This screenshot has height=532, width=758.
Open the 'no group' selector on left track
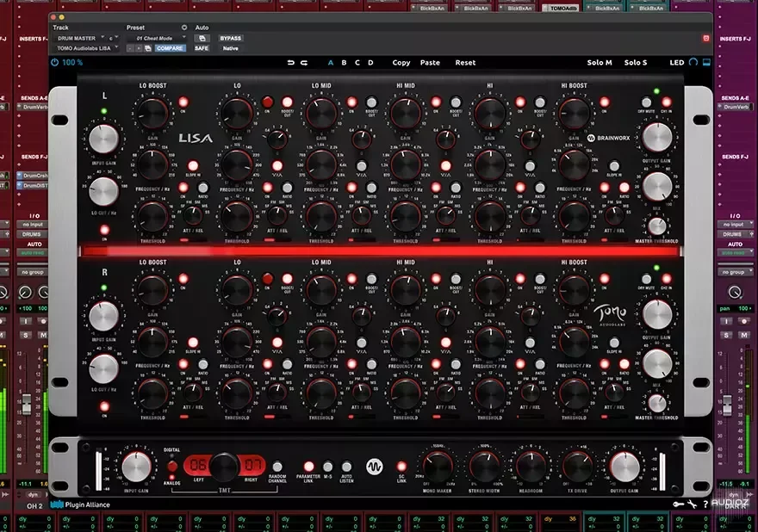click(33, 272)
